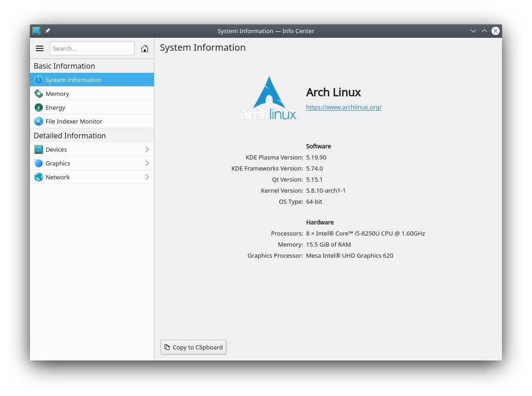Viewport: 532px width, 396px height.
Task: Click Mesa Intel UHD Graphics 620 text
Action: pos(349,255)
